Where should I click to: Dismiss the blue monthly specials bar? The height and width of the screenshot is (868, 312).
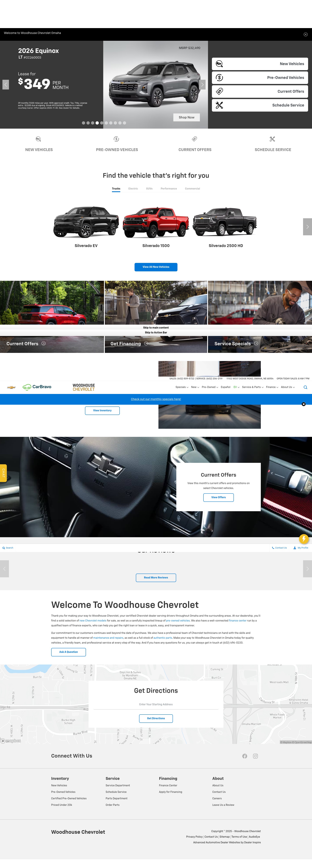(x=304, y=404)
